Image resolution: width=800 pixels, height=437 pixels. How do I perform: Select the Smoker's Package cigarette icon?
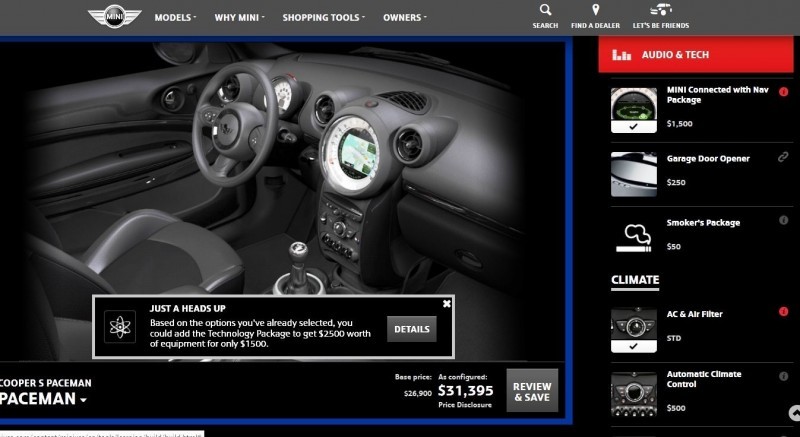(x=634, y=239)
